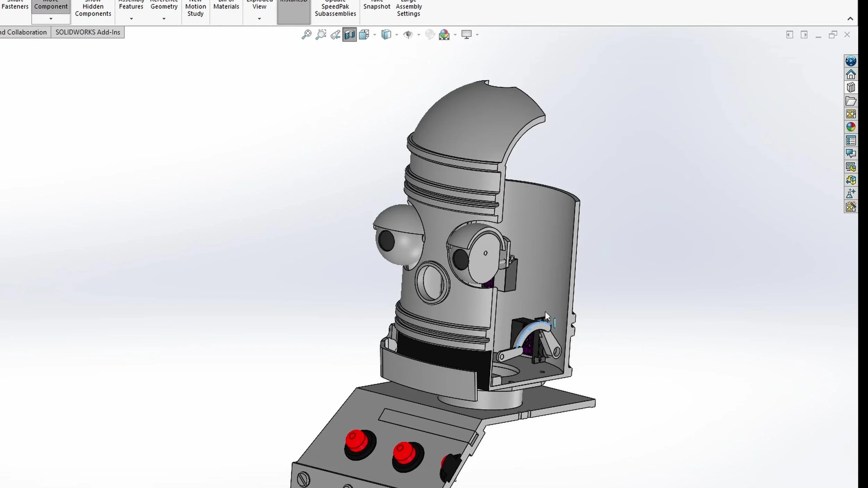The width and height of the screenshot is (868, 488).
Task: Select the Zoom to Area tool
Action: pos(321,35)
